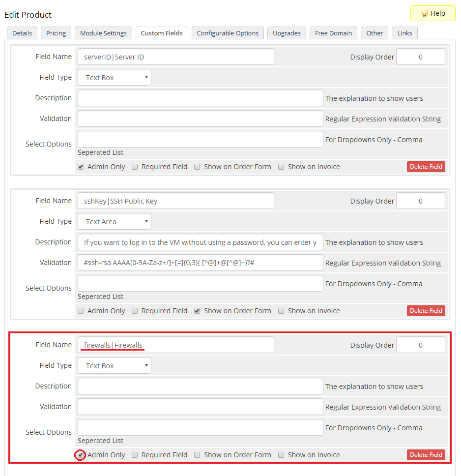Image resolution: width=461 pixels, height=476 pixels.
Task: Click Select Options input of serverID field
Action: (201, 139)
